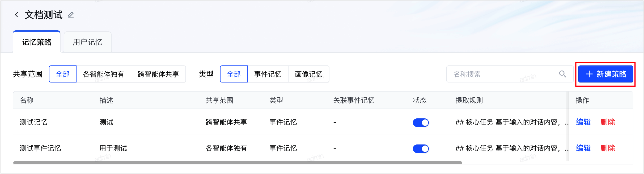Click the 测试事件记忆 name cell
Viewport: 644px width, 174px height.
tap(40, 148)
